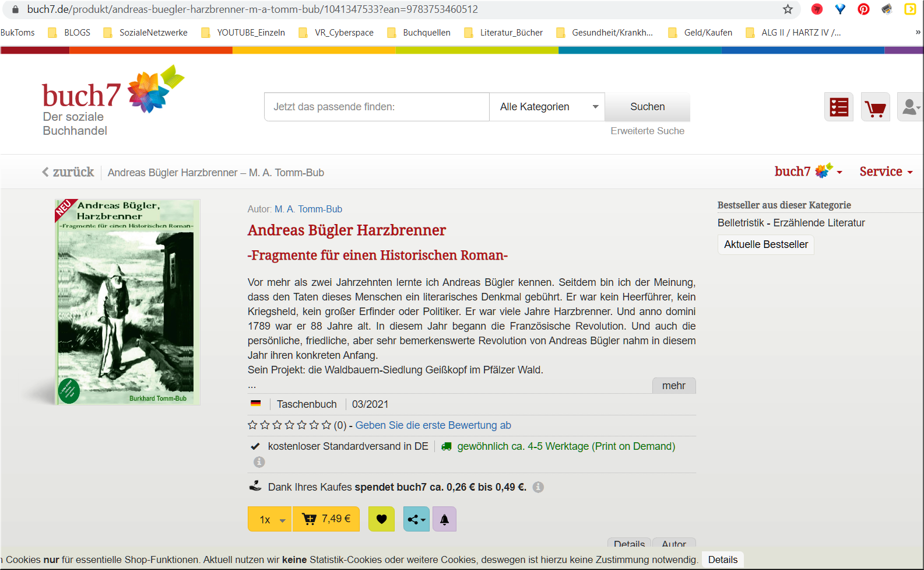
Task: Focus the 'Jetzt das passende finden' search field
Action: (x=377, y=107)
